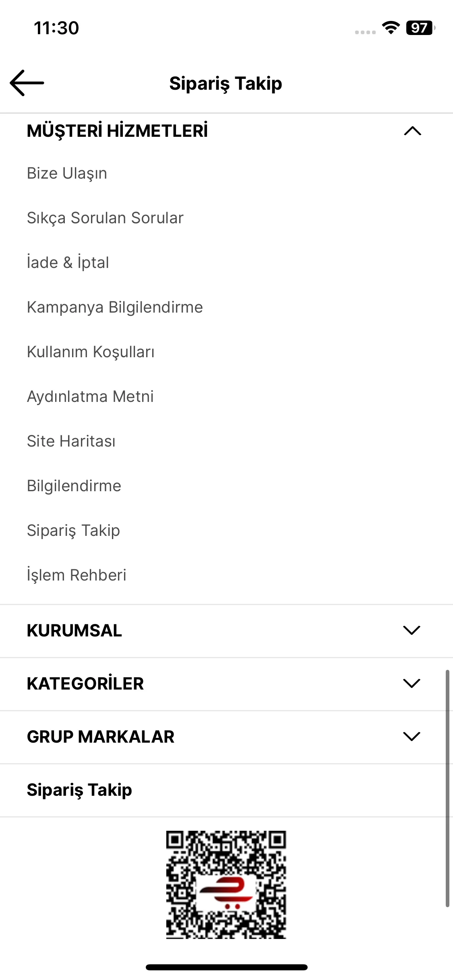
Task: Open Kullanım Koşulları
Action: tap(91, 352)
